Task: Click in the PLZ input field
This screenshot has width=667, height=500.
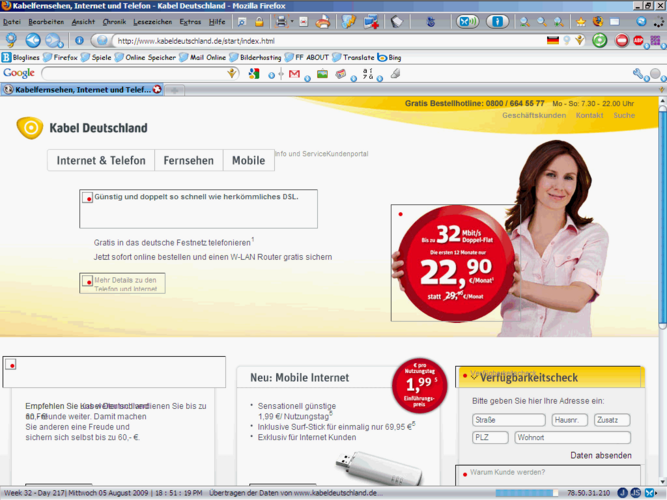Action: [x=490, y=437]
